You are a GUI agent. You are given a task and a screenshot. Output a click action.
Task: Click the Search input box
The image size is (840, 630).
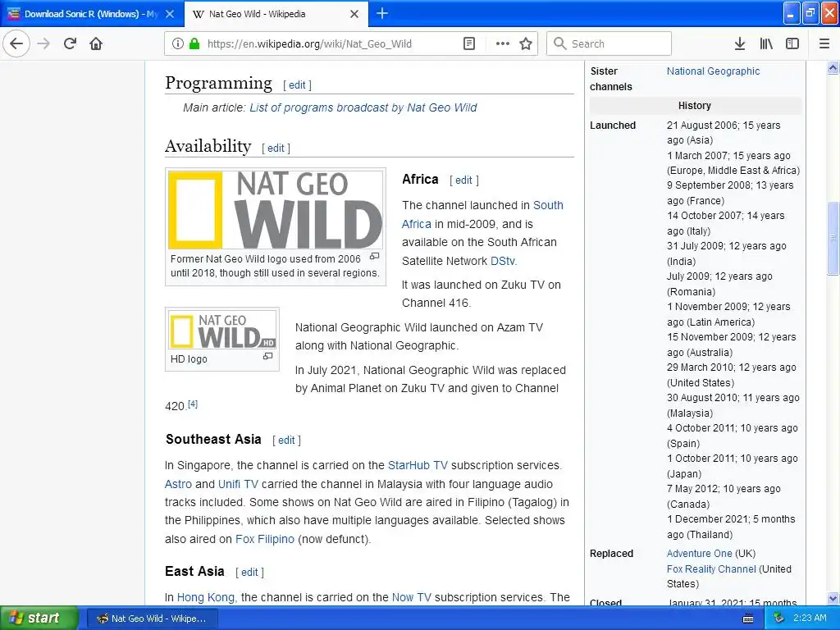[x=609, y=43]
